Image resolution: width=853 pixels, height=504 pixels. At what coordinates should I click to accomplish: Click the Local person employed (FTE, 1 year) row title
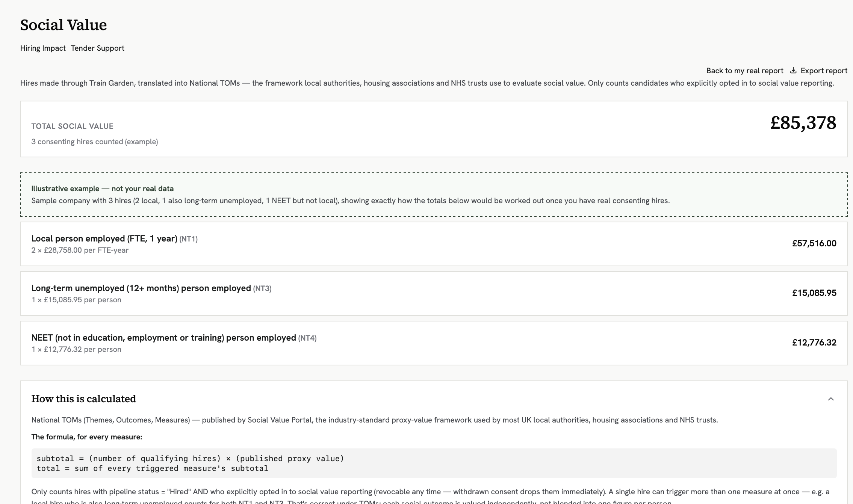coord(104,238)
